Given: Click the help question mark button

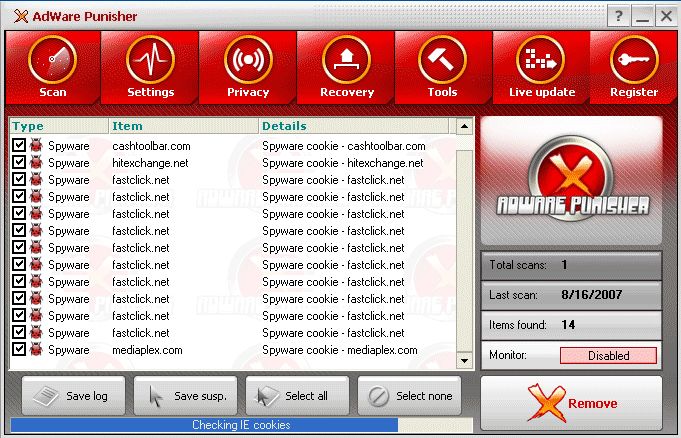Looking at the screenshot, I should pos(619,17).
